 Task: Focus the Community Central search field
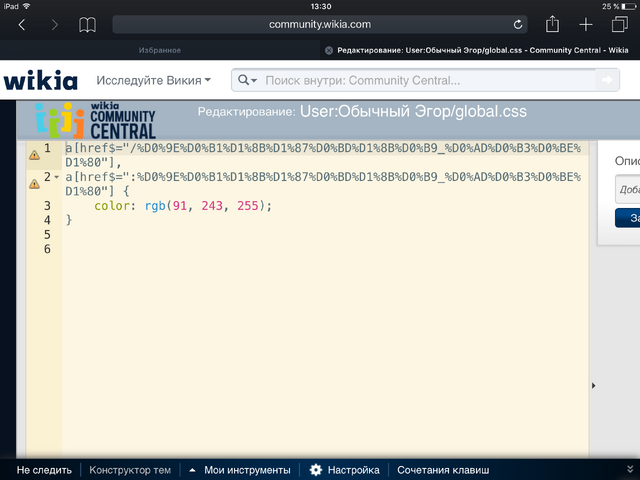coord(429,80)
